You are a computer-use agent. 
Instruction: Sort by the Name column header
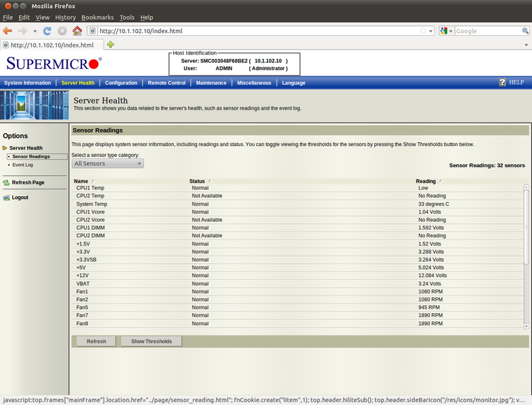point(81,181)
